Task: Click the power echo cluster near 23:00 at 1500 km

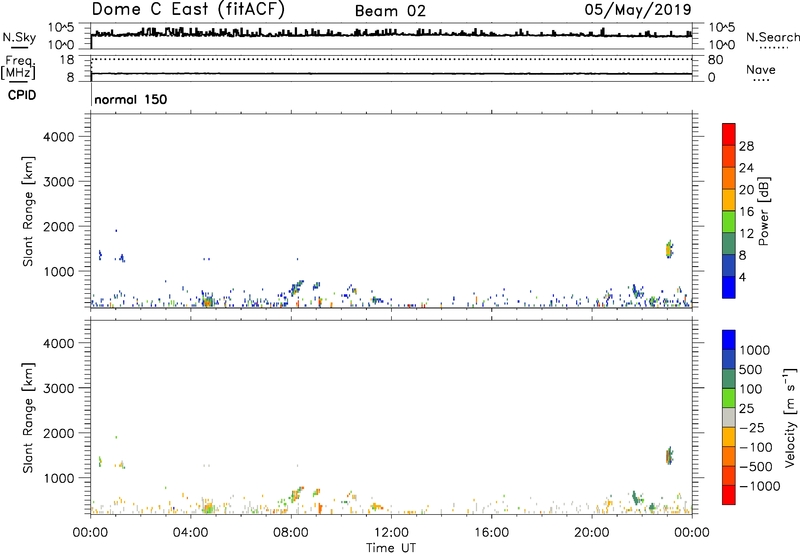Action: 669,249
